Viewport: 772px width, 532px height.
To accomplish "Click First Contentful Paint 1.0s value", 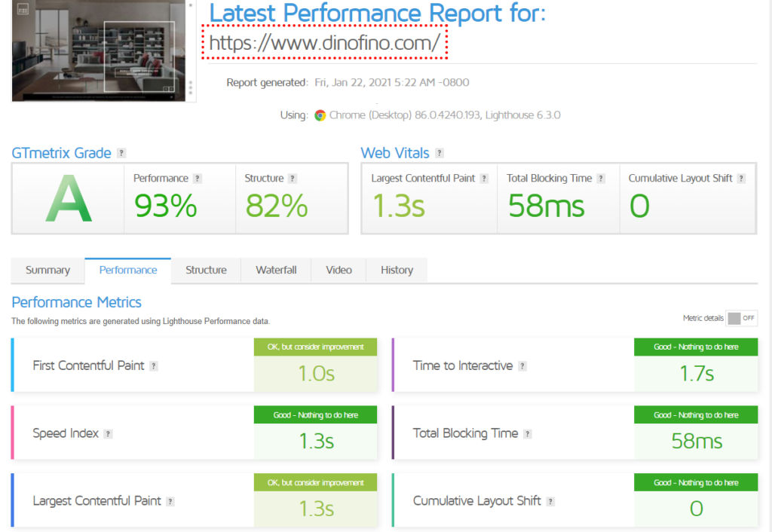I will point(316,374).
